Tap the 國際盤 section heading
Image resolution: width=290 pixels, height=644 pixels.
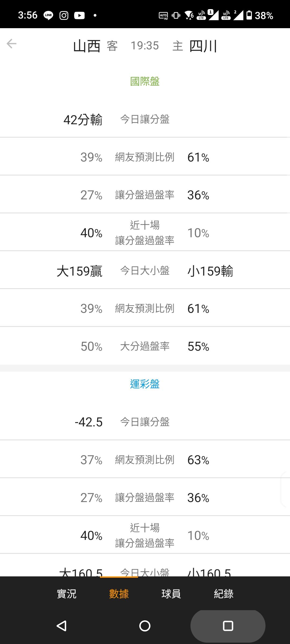[145, 81]
